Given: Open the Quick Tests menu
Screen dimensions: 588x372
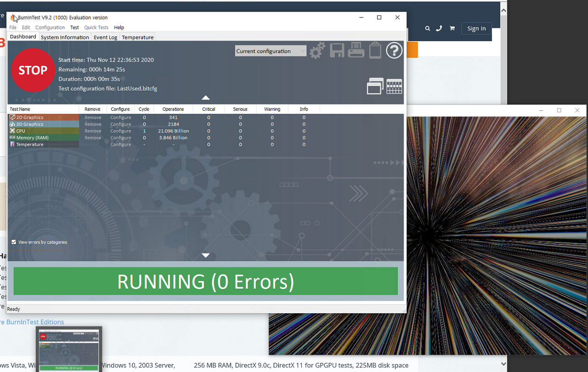Looking at the screenshot, I should (96, 28).
